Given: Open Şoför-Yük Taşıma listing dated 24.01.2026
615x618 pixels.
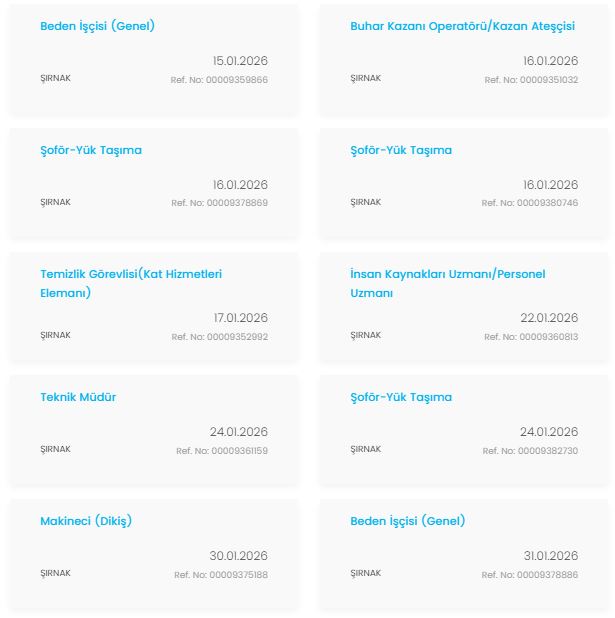Looking at the screenshot, I should 401,397.
